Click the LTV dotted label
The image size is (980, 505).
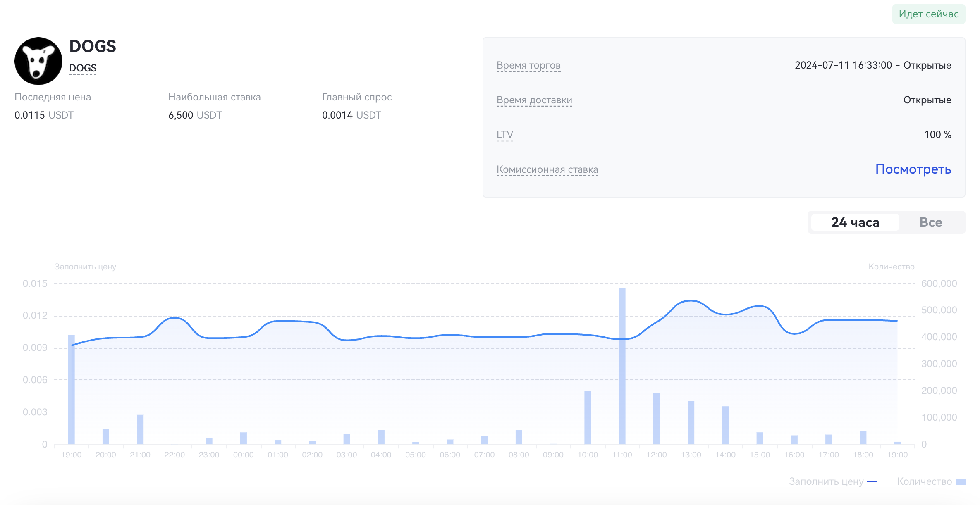click(x=504, y=135)
